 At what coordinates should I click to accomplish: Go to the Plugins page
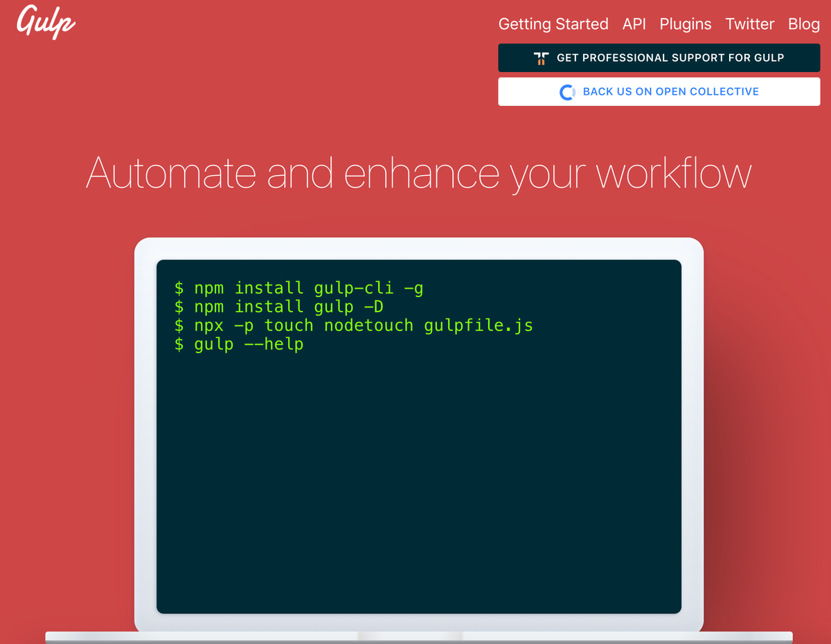686,24
